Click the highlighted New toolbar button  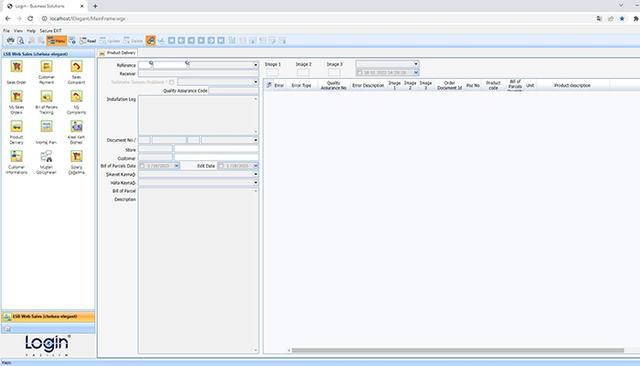pyautogui.click(x=56, y=41)
